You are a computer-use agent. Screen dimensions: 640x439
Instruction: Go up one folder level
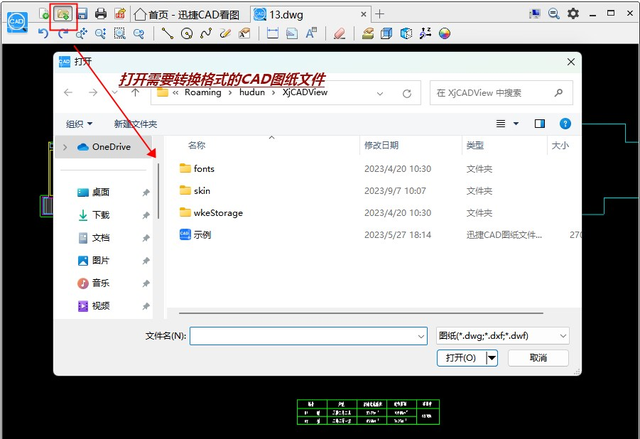point(136,93)
